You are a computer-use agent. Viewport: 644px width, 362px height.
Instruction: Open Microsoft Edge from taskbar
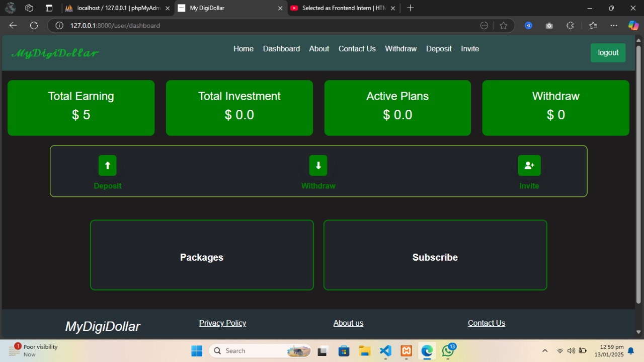[x=427, y=351]
